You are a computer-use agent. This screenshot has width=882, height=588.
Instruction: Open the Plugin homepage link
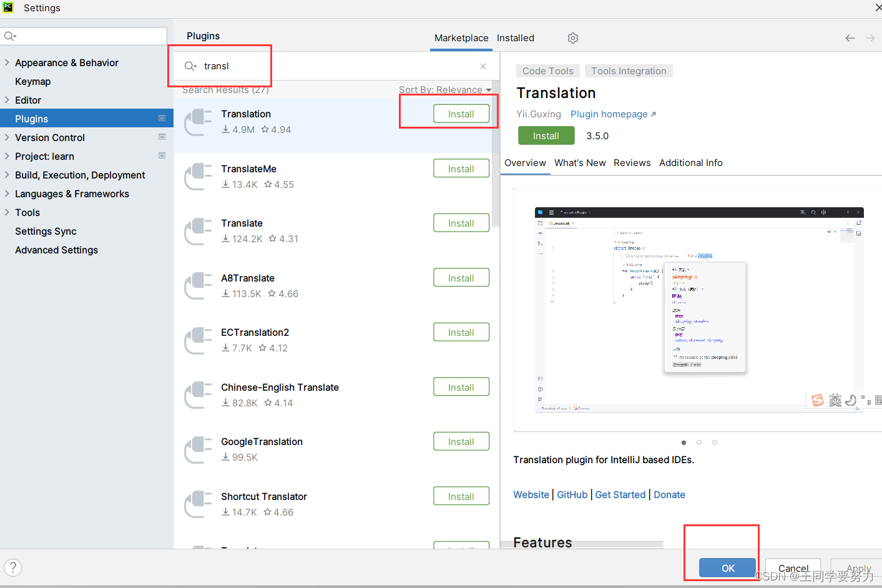(613, 114)
